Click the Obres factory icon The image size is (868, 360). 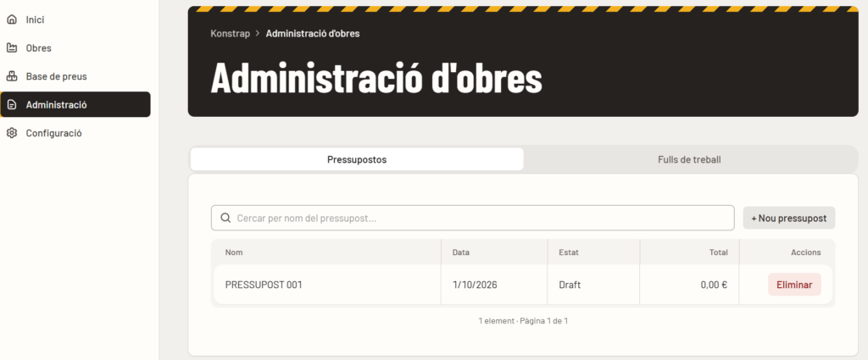click(x=12, y=48)
